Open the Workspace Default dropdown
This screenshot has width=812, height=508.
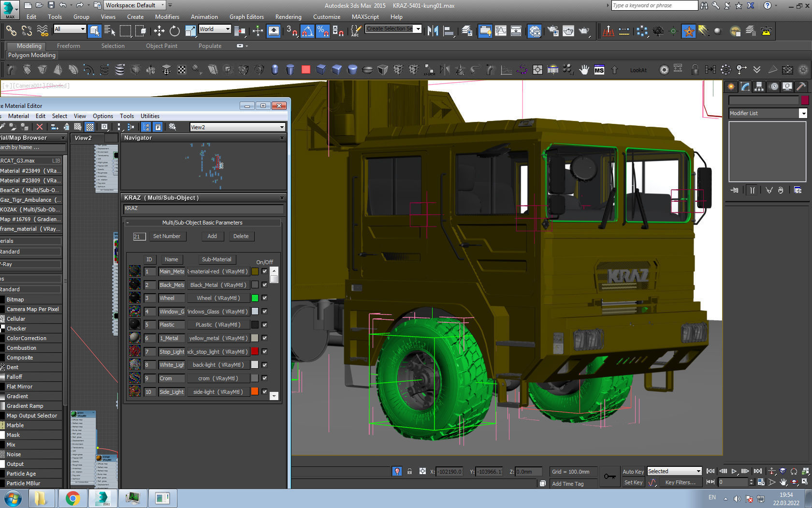pos(135,5)
